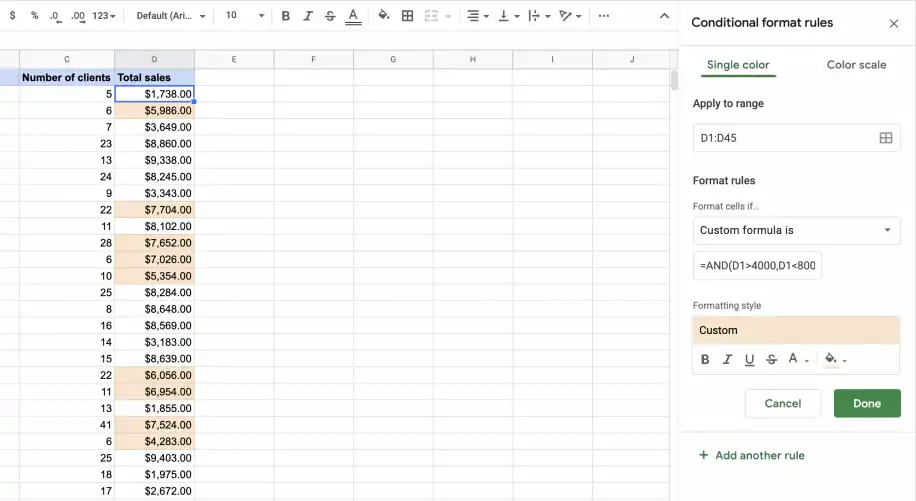Toggle underline in formatting style panel
Viewport: 916px width, 501px height.
click(750, 359)
